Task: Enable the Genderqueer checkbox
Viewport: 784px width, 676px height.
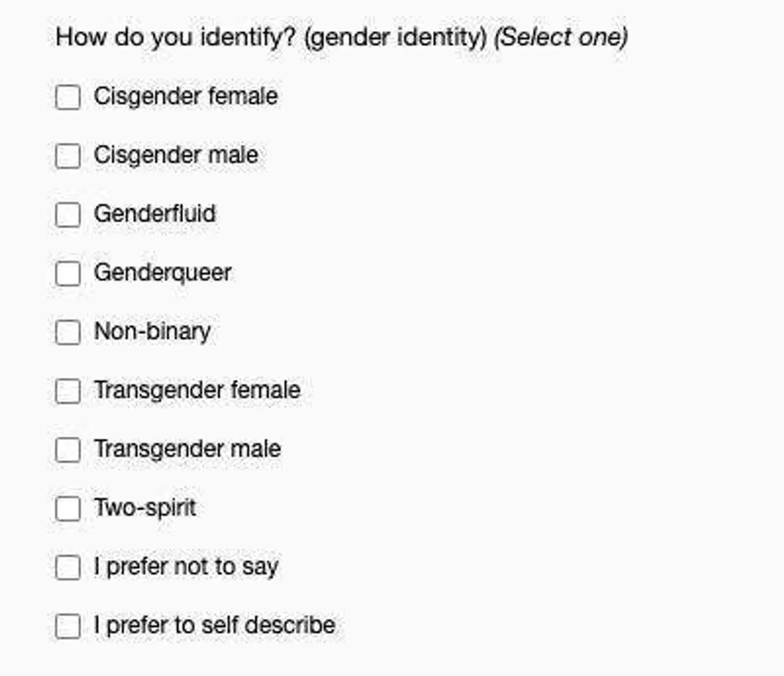Action: pyautogui.click(x=68, y=274)
